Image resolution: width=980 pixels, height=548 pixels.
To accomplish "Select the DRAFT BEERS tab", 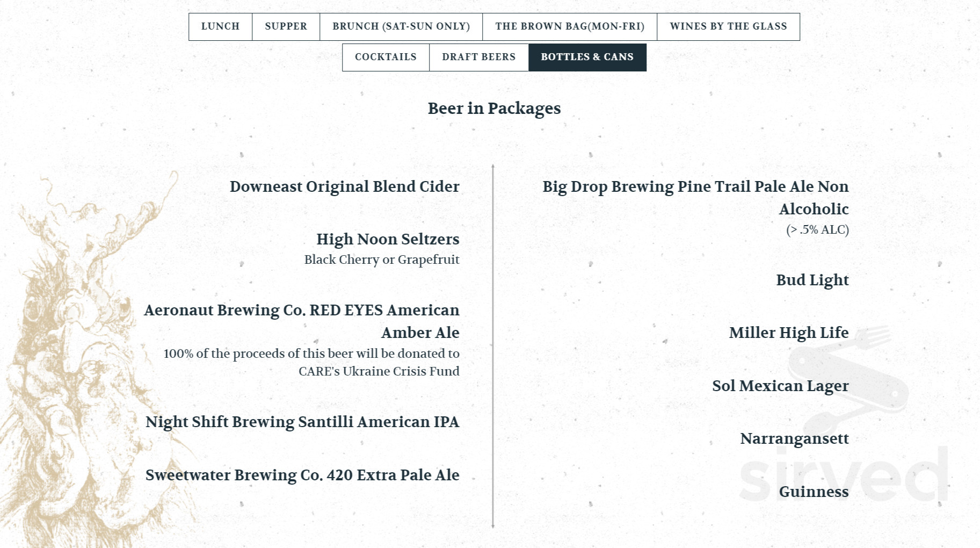I will 478,56.
